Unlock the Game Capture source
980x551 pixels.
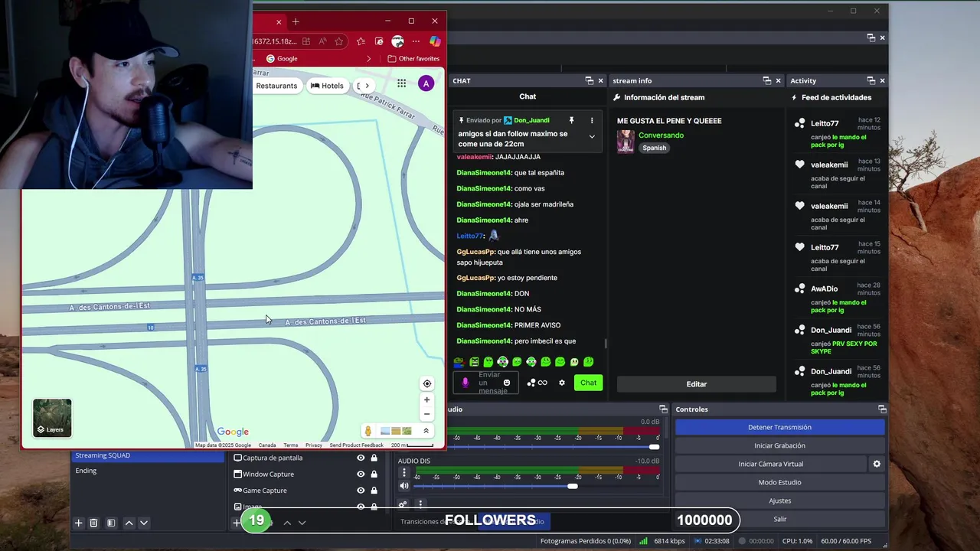[x=374, y=491]
